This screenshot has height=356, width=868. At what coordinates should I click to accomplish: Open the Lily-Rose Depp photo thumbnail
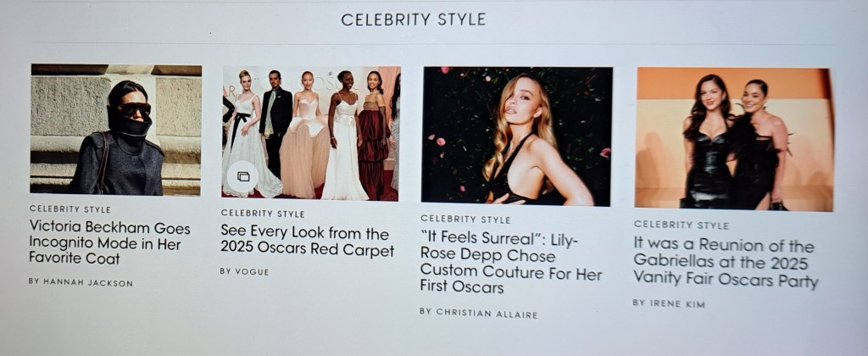point(517,136)
